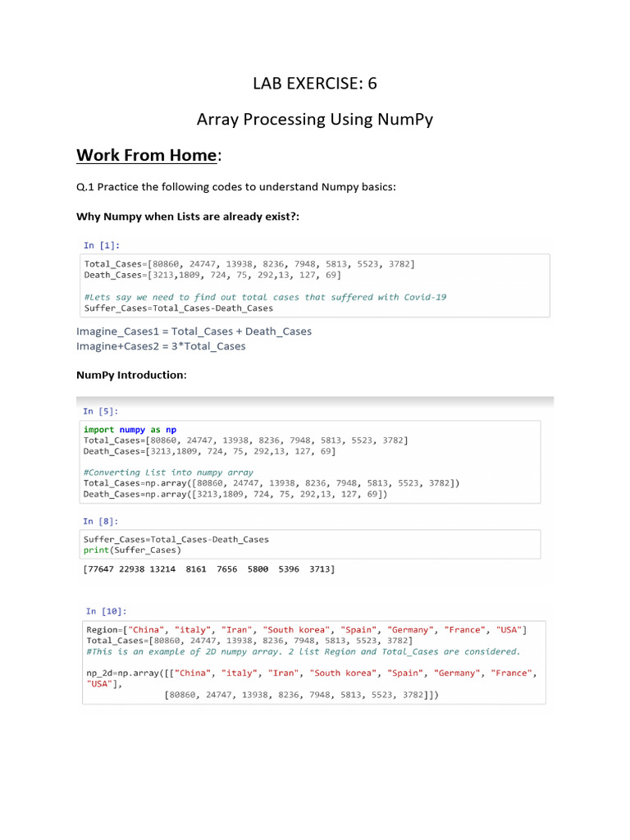The height and width of the screenshot is (840, 630).
Task: Click the In [5]: cell prompt
Action: [x=100, y=412]
